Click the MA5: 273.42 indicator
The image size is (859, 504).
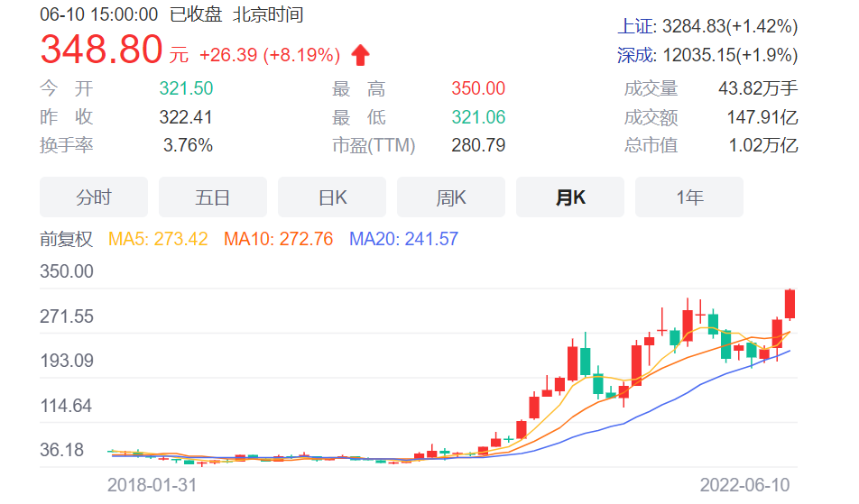pos(158,239)
